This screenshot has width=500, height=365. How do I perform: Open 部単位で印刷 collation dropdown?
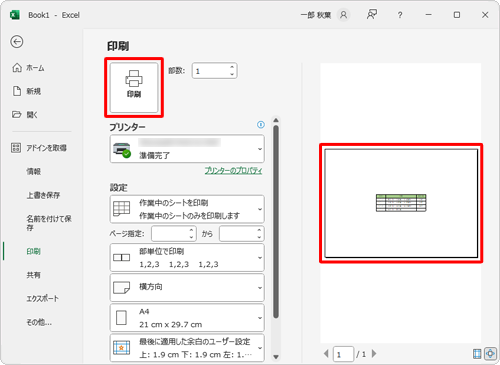(x=187, y=257)
